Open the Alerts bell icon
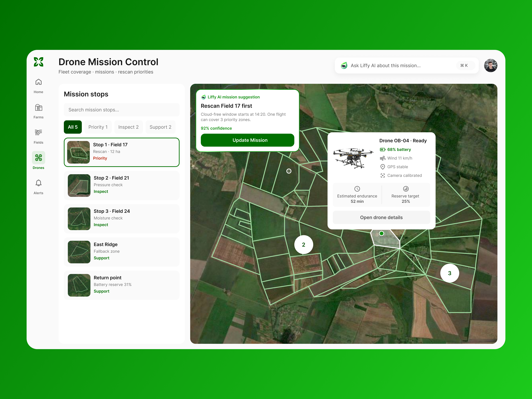This screenshot has height=399, width=532. click(x=38, y=183)
